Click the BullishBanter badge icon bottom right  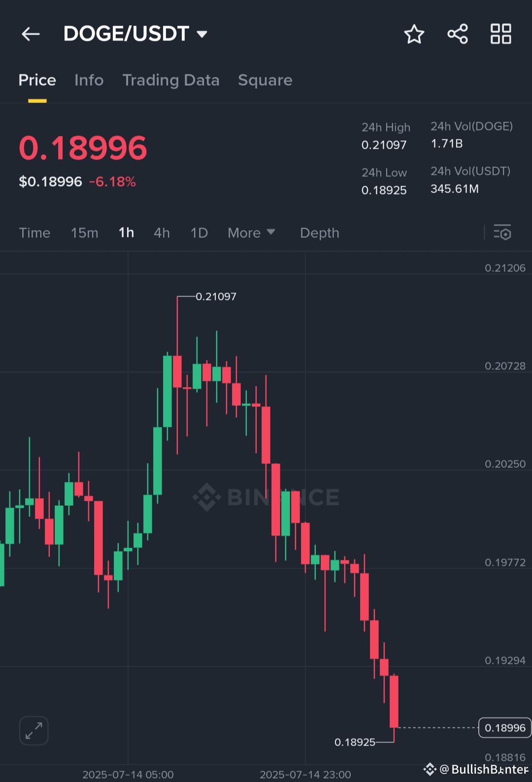[431, 768]
